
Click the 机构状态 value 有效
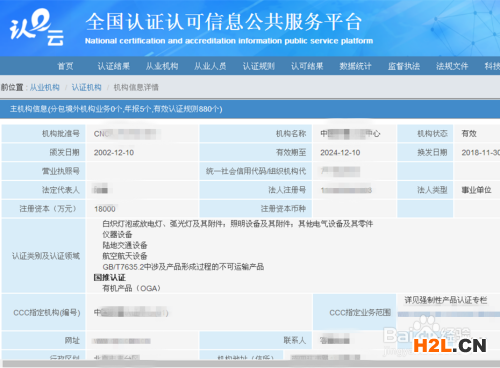(469, 134)
